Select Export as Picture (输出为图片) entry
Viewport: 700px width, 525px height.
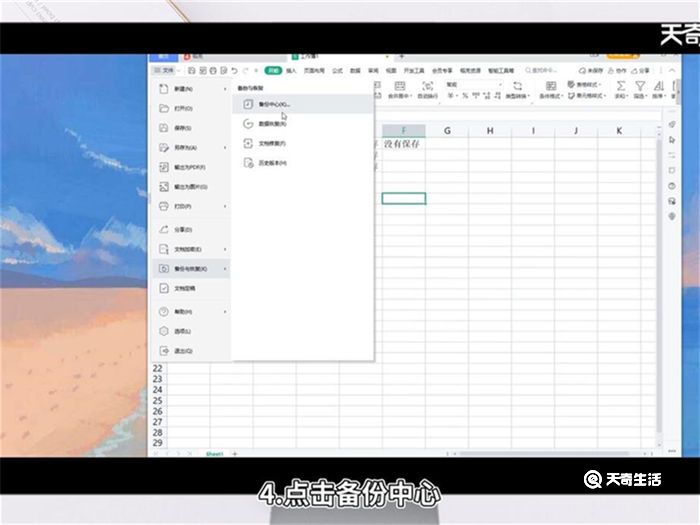[x=192, y=187]
